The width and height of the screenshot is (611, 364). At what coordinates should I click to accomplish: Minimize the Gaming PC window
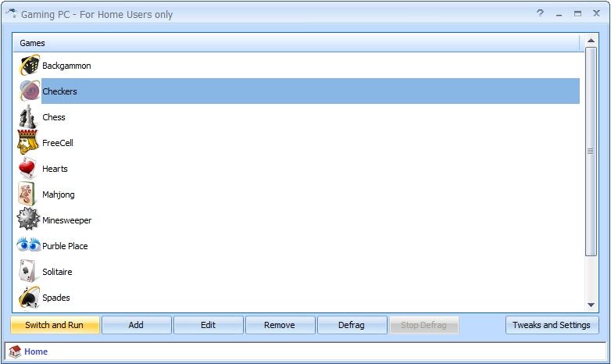559,14
